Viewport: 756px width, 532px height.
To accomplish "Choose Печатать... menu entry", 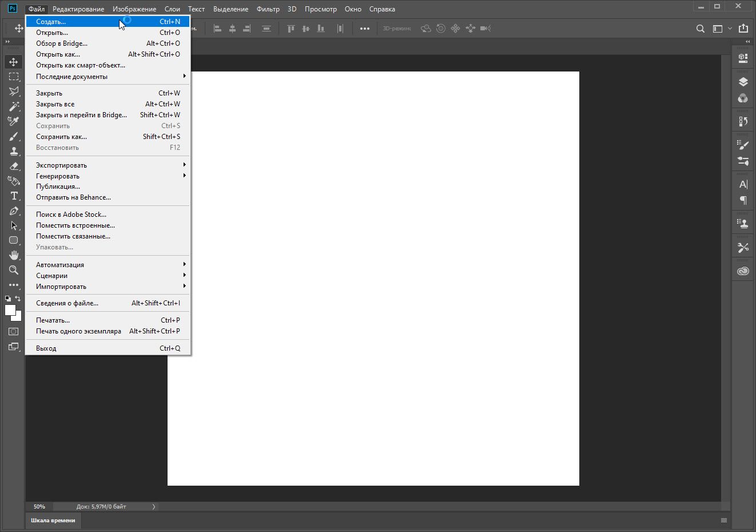I will (x=108, y=320).
